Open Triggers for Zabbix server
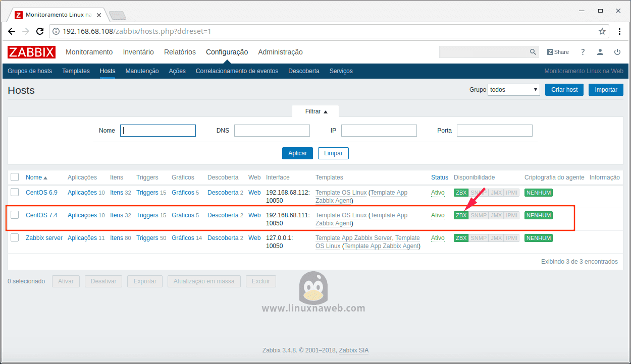This screenshot has height=364, width=631. point(147,238)
